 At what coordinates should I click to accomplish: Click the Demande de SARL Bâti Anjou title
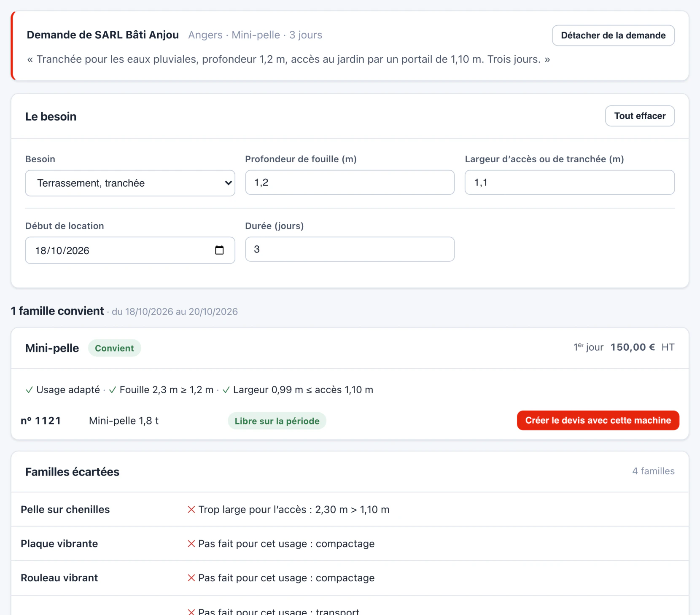tap(103, 35)
